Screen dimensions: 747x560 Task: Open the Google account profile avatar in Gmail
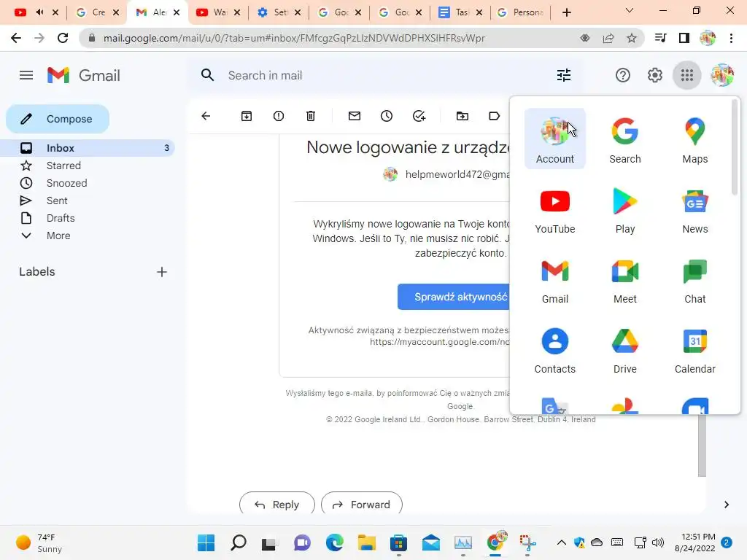721,75
